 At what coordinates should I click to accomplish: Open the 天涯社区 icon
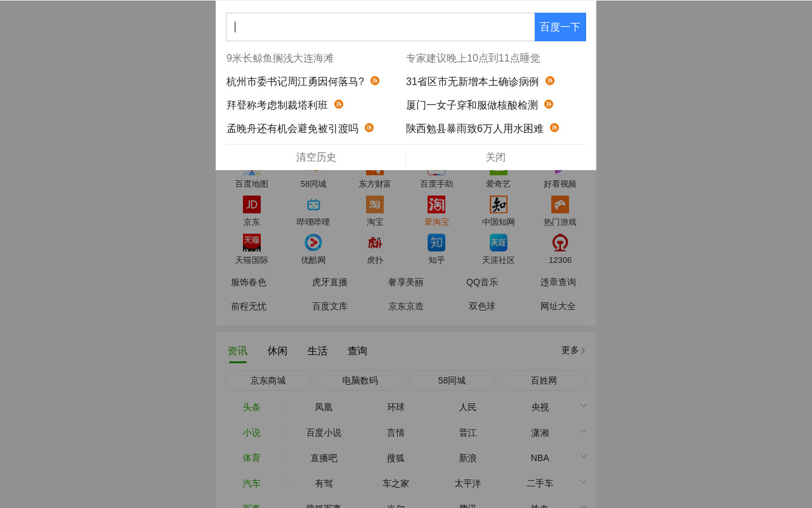[499, 243]
